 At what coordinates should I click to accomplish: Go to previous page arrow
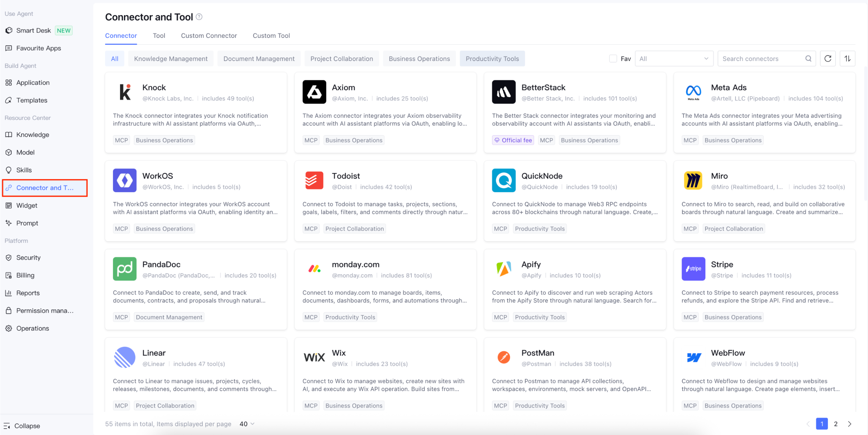(808, 424)
